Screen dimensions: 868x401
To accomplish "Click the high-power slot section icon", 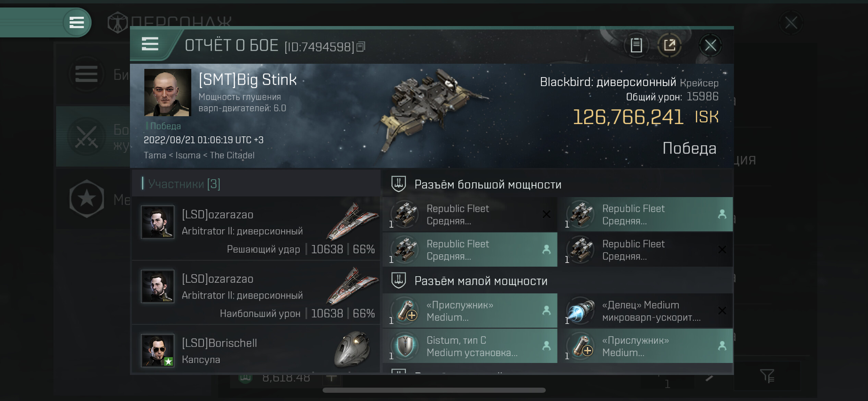I will [399, 184].
